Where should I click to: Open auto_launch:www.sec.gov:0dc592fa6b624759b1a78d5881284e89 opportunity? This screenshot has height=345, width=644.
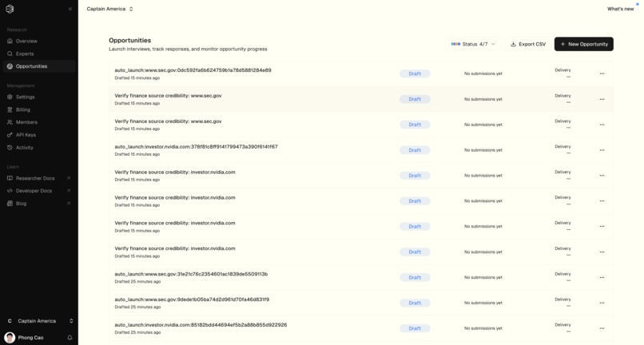[x=193, y=70]
